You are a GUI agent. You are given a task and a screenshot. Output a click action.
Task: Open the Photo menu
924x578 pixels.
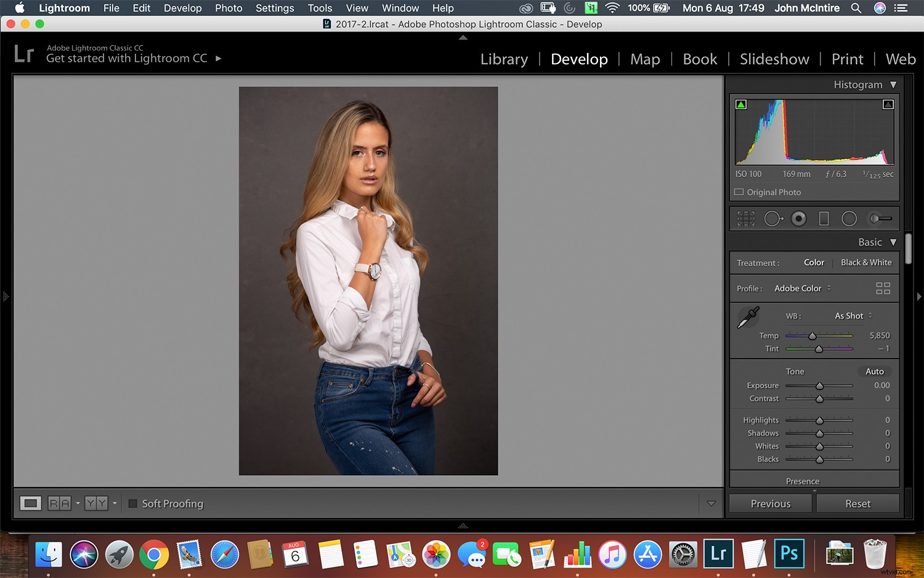click(x=229, y=8)
